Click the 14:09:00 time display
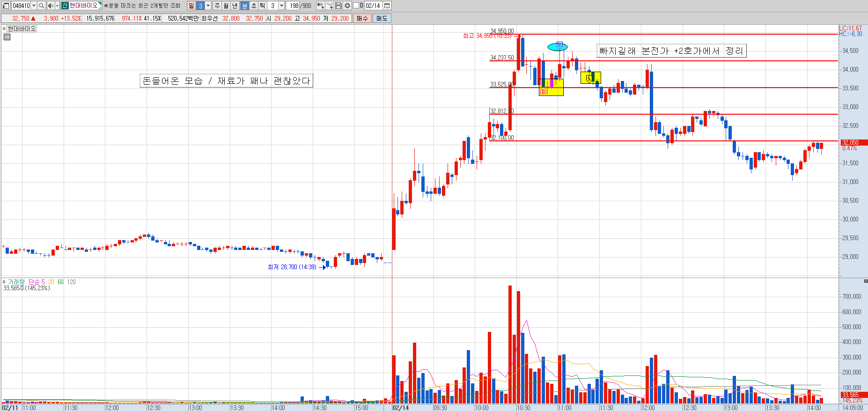The width and height of the screenshot is (868, 411). (853, 408)
